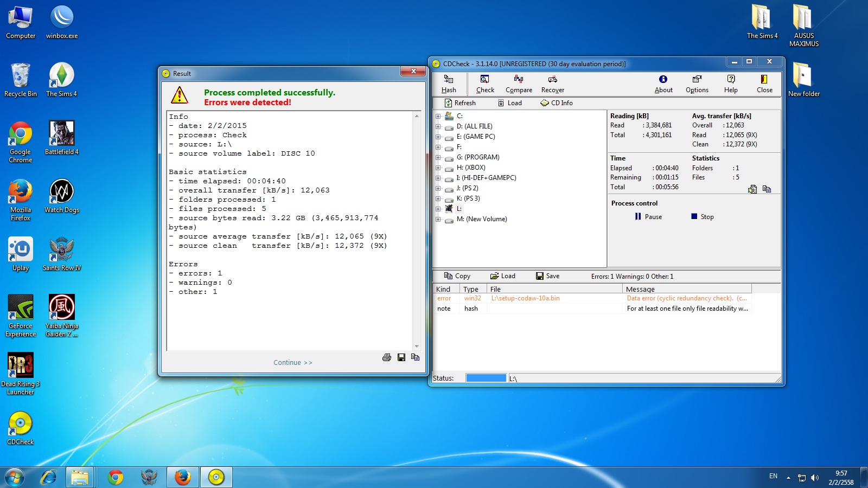Expand the E: (GAME PC) drive tree
868x488 pixels.
pyautogui.click(x=438, y=137)
